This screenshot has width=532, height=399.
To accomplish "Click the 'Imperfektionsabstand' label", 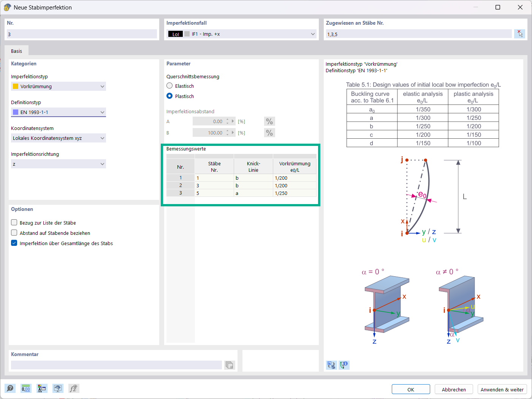I will (x=190, y=112).
